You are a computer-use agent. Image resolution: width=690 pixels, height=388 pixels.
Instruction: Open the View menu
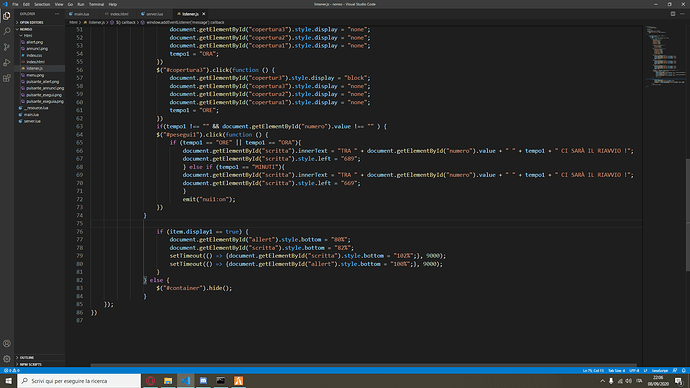(x=59, y=4)
